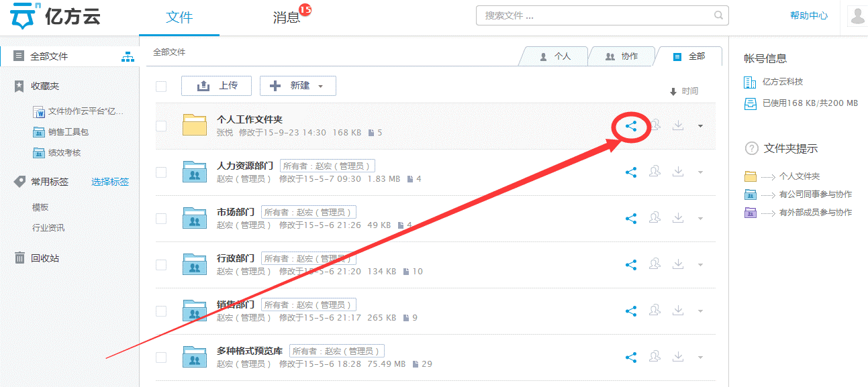This screenshot has height=387, width=868.
Task: Open 帮助中心 link
Action: click(808, 15)
